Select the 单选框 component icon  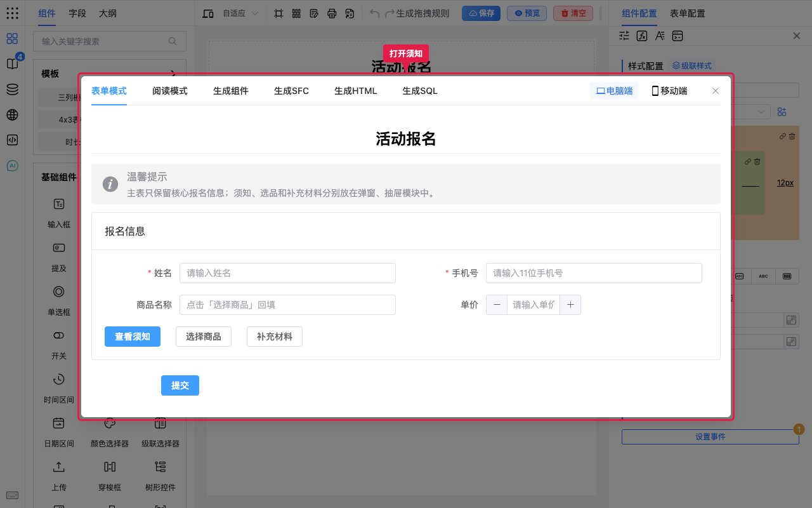[x=59, y=291]
